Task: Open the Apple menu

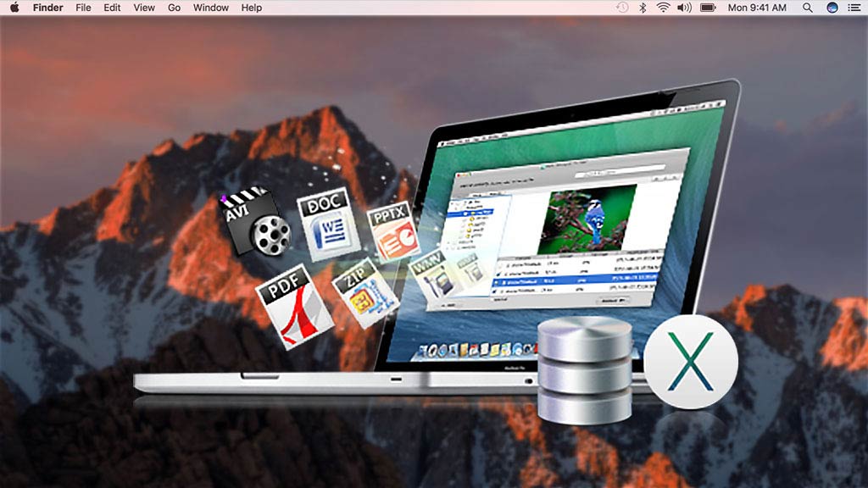Action: tap(14, 8)
